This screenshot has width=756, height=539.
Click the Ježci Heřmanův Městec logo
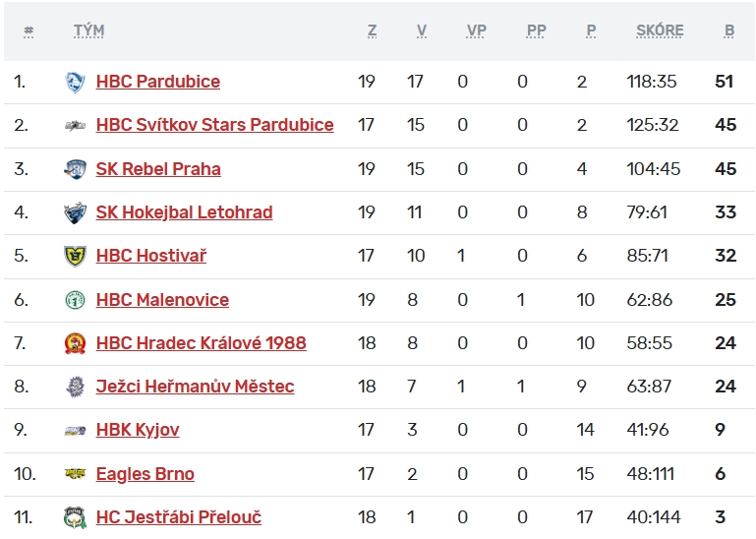pyautogui.click(x=75, y=387)
